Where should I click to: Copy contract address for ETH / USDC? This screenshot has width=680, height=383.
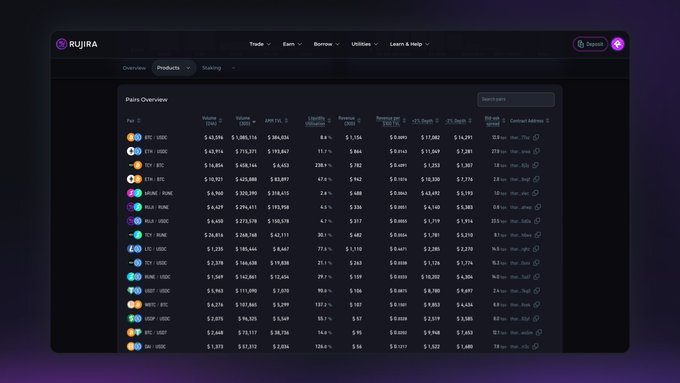[536, 151]
